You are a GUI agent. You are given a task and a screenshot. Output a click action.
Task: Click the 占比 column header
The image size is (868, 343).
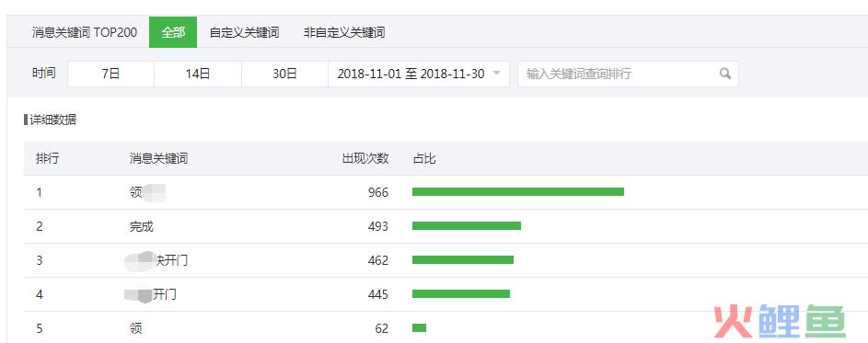click(424, 159)
